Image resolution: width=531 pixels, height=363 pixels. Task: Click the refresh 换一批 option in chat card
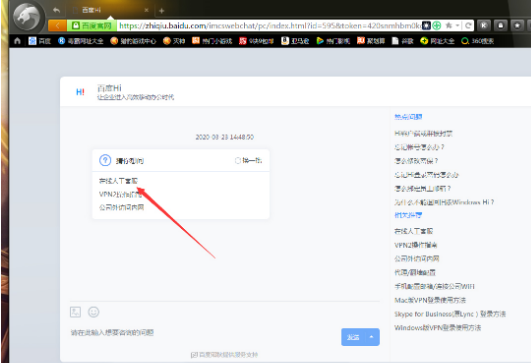[249, 160]
